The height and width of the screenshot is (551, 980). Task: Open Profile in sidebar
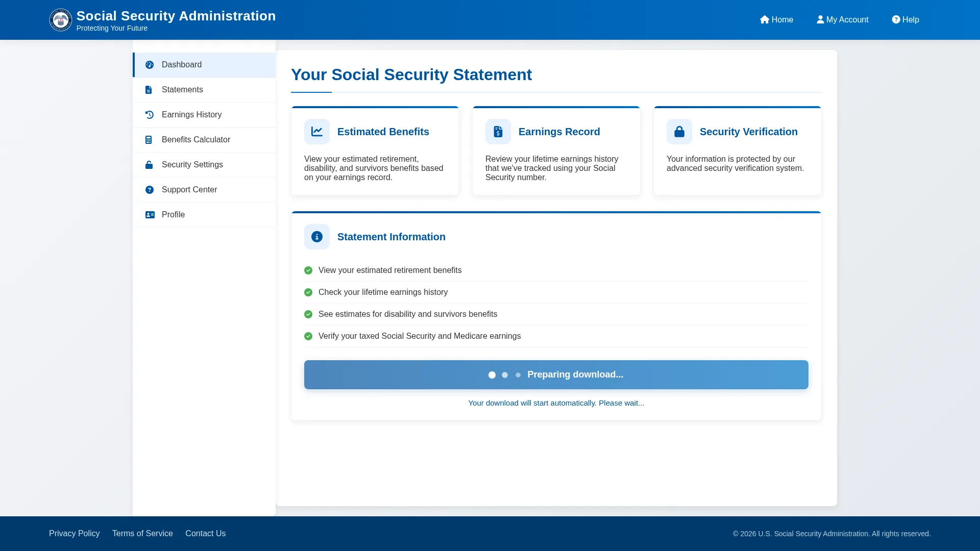204,215
